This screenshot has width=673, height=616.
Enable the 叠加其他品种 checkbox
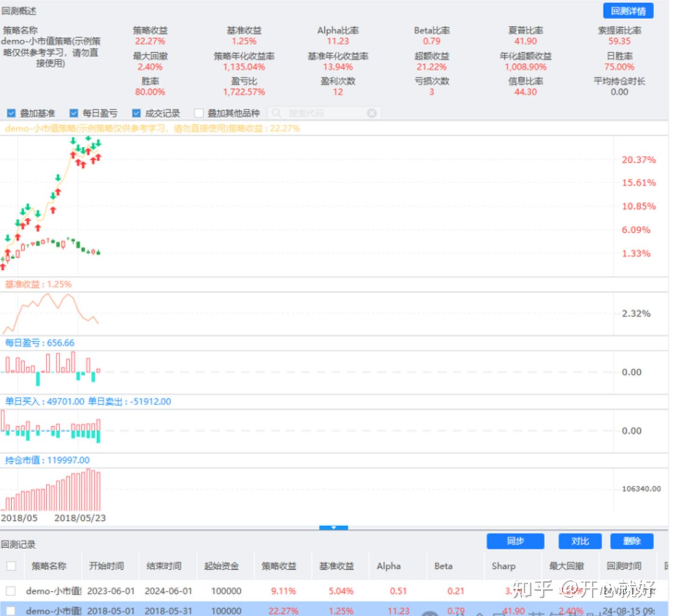click(x=199, y=113)
